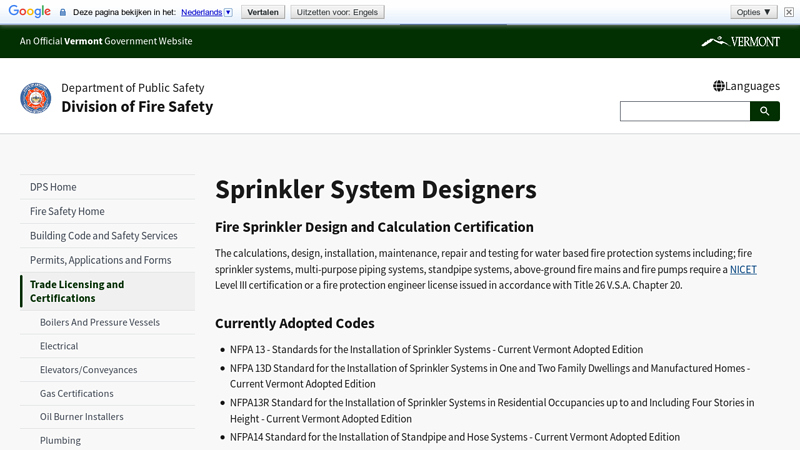
Task: Follow the NICET hyperlink
Action: click(x=743, y=269)
